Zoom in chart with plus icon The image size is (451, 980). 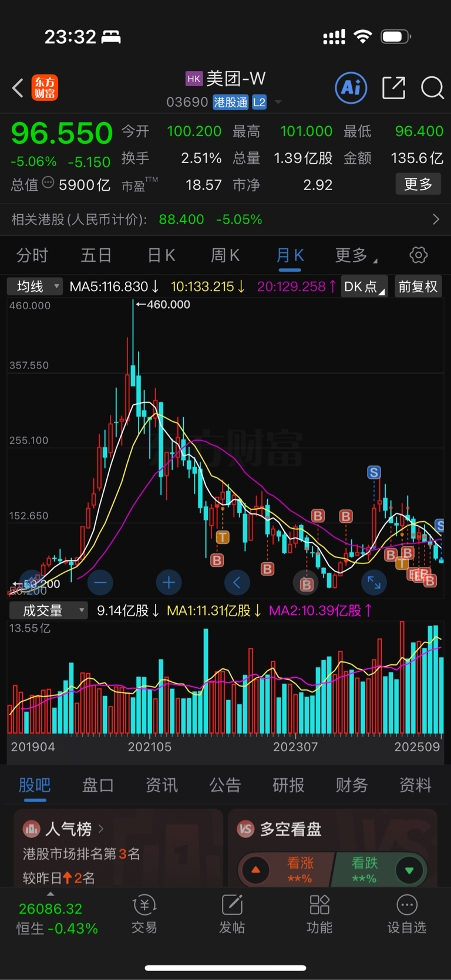pyautogui.click(x=169, y=583)
